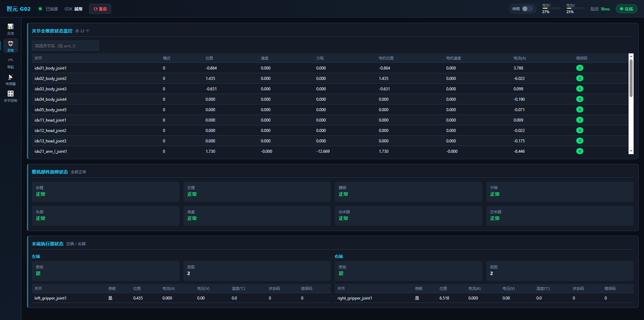Click the -12.669 torque value for idx21_arm_l_joint1

point(323,151)
